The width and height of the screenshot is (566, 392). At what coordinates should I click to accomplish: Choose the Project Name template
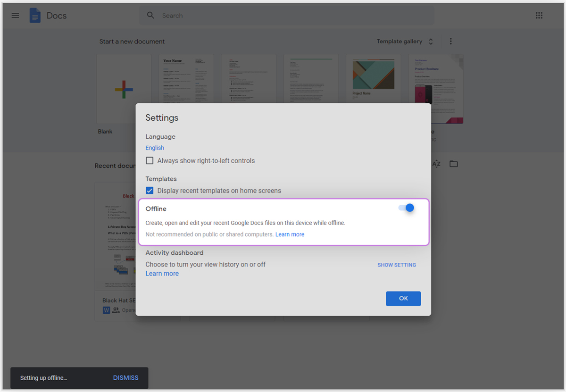pyautogui.click(x=373, y=78)
